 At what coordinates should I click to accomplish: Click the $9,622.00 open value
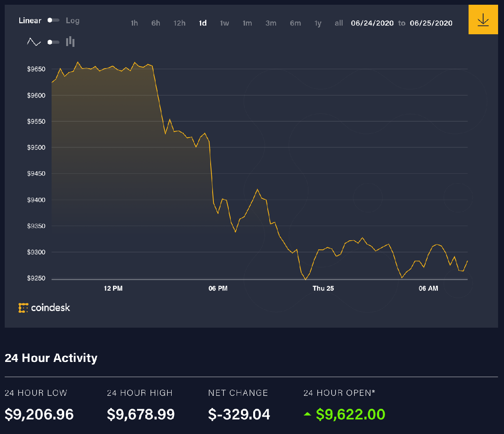click(351, 414)
